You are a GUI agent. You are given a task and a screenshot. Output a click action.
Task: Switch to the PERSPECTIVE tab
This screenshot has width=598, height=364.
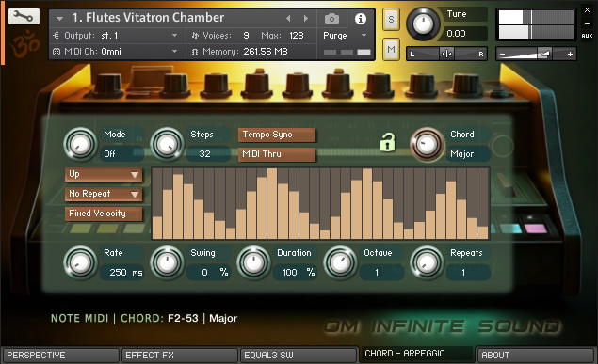pos(60,356)
